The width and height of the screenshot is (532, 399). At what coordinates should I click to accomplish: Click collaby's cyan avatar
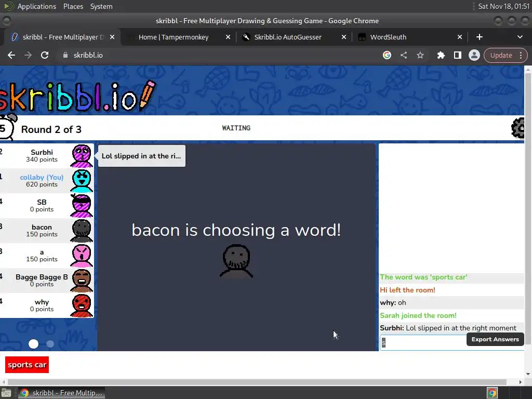pos(82,181)
